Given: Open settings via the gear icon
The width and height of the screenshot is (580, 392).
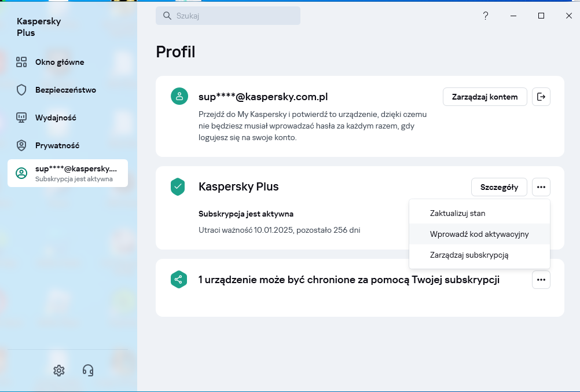Looking at the screenshot, I should [58, 371].
